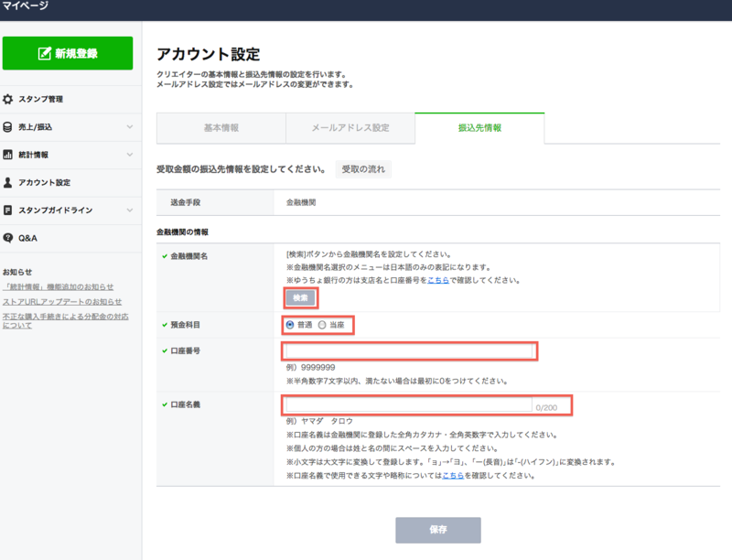Click the Q&A speech bubble icon
This screenshot has width=732, height=560.
(x=7, y=238)
